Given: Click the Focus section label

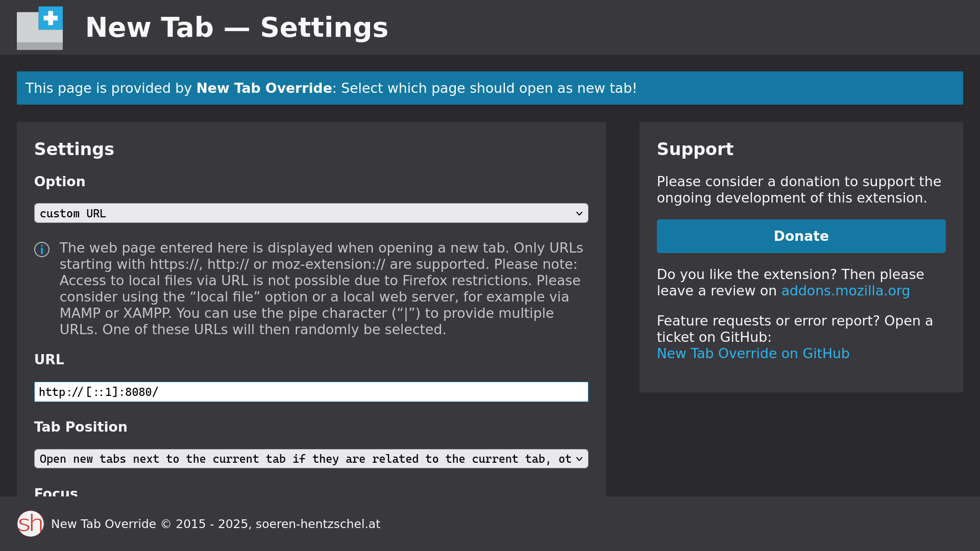Looking at the screenshot, I should pos(56,492).
